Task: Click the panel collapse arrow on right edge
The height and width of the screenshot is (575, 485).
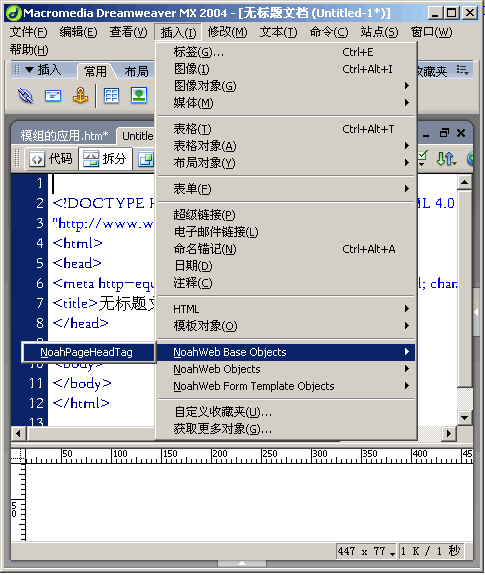Action: click(476, 312)
